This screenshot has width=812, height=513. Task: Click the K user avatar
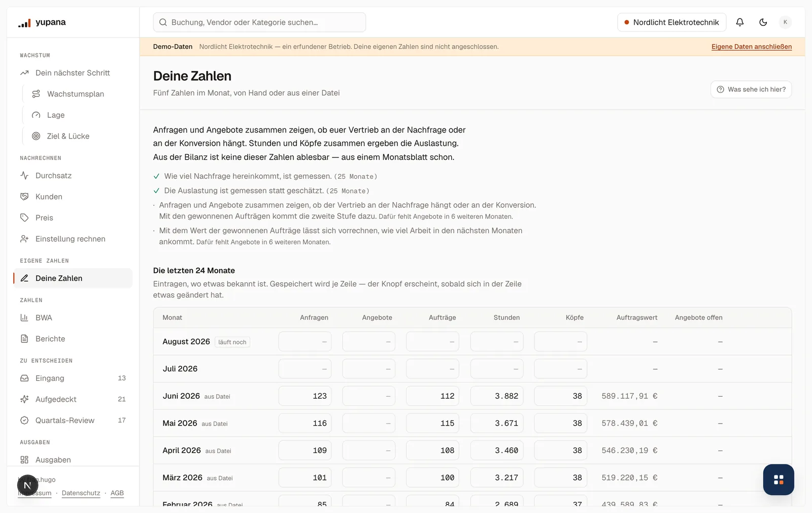click(785, 22)
